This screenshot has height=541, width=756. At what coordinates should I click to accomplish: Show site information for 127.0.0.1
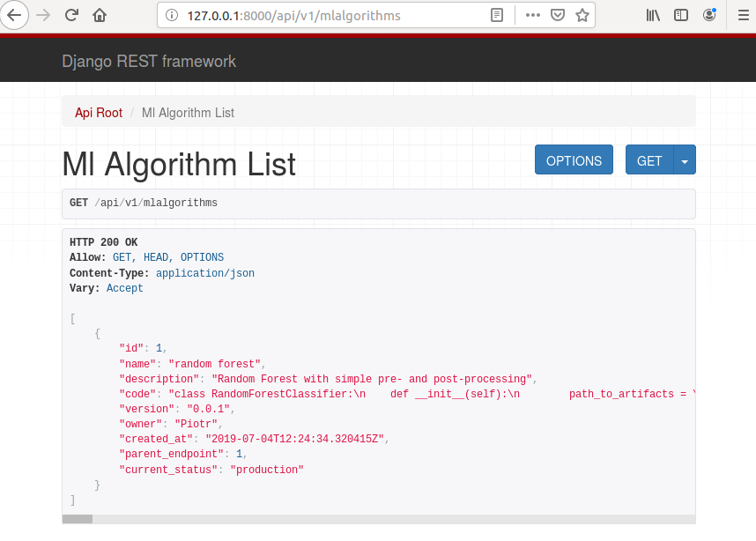[x=172, y=15]
